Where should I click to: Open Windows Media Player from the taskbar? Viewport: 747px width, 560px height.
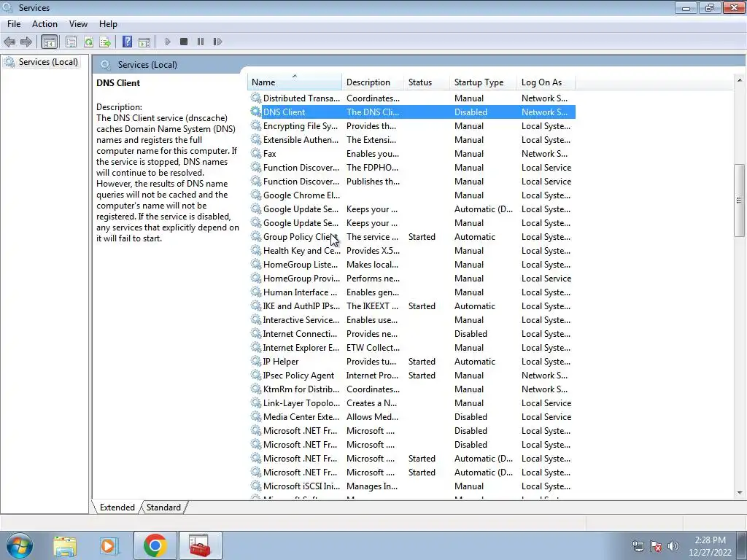109,545
